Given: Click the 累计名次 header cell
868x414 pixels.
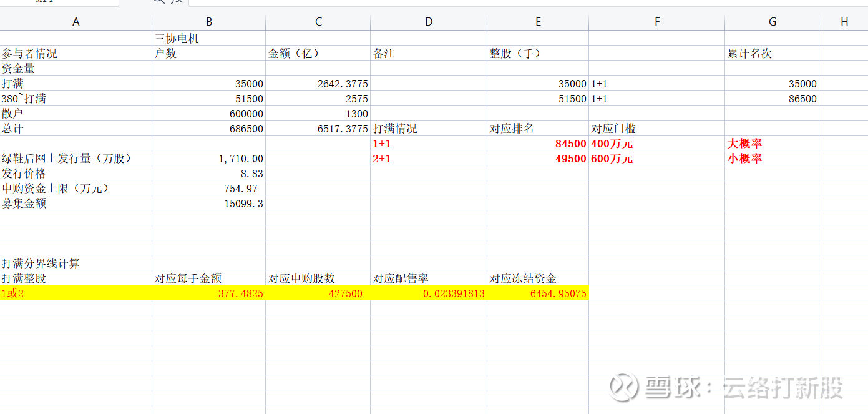Looking at the screenshot, I should [x=772, y=53].
